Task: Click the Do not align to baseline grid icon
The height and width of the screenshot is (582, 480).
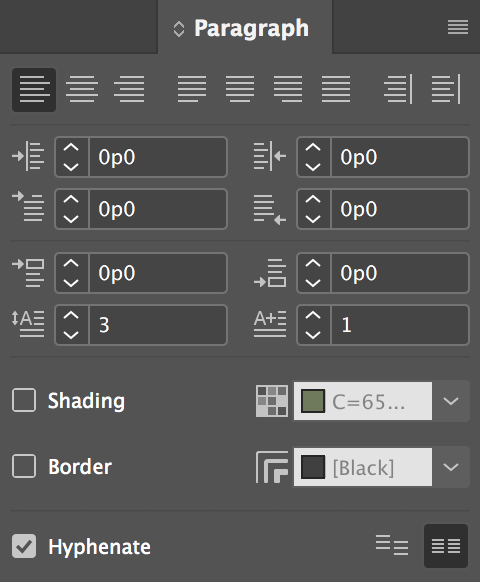Action: (x=392, y=546)
